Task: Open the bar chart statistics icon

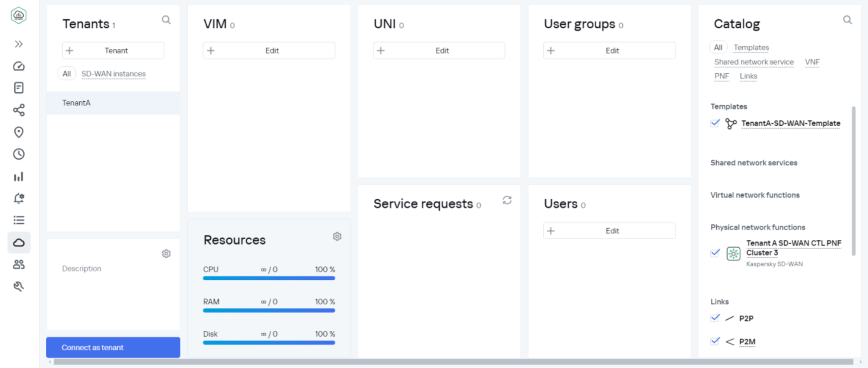Action: [x=19, y=177]
